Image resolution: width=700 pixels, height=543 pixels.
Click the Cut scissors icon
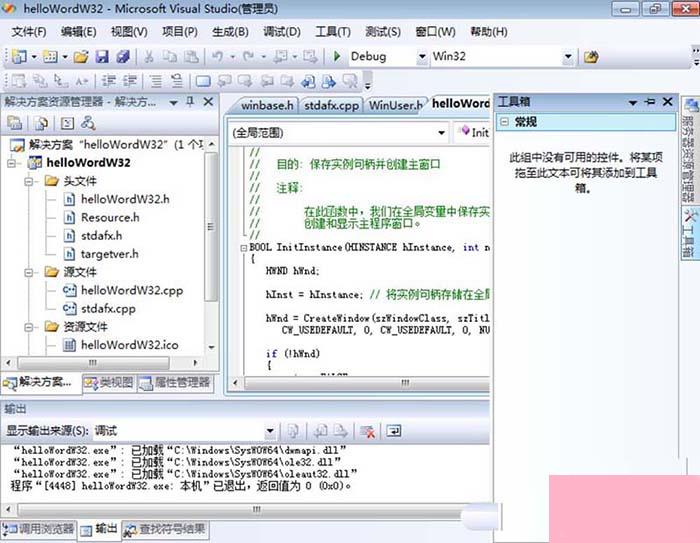pyautogui.click(x=149, y=57)
